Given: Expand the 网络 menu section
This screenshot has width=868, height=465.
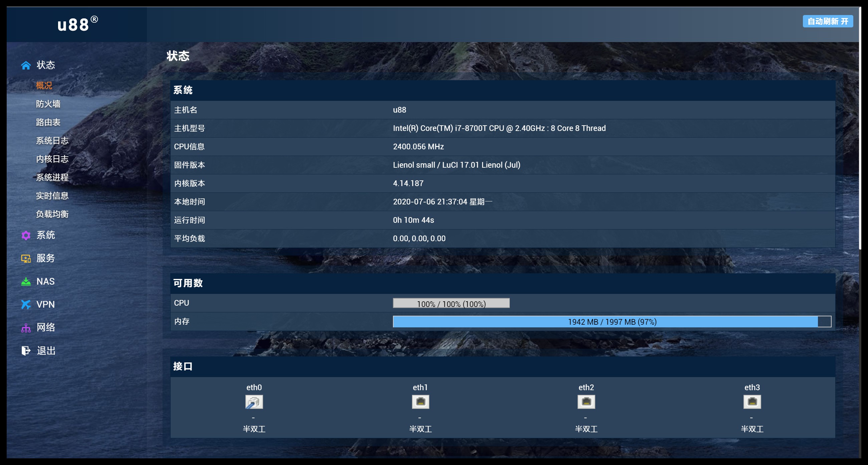Looking at the screenshot, I should (x=45, y=327).
